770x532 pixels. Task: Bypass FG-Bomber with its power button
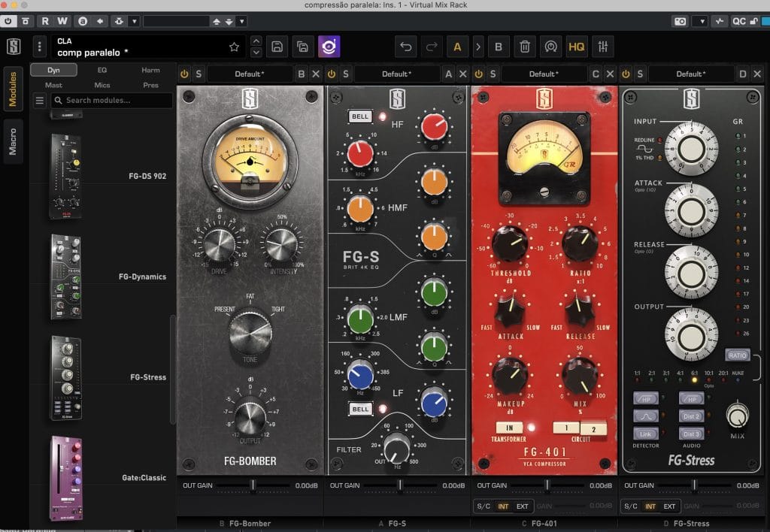pos(184,74)
